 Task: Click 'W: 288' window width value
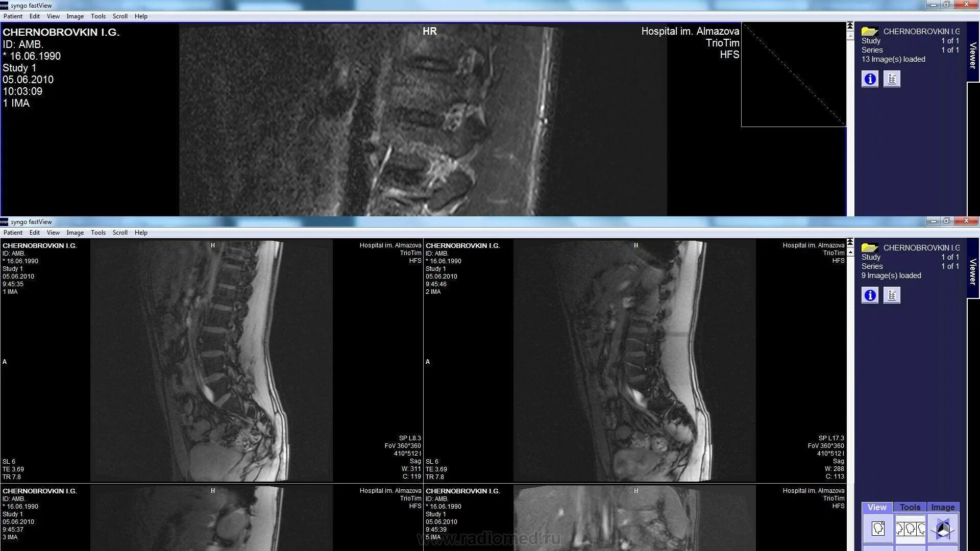[835, 469]
